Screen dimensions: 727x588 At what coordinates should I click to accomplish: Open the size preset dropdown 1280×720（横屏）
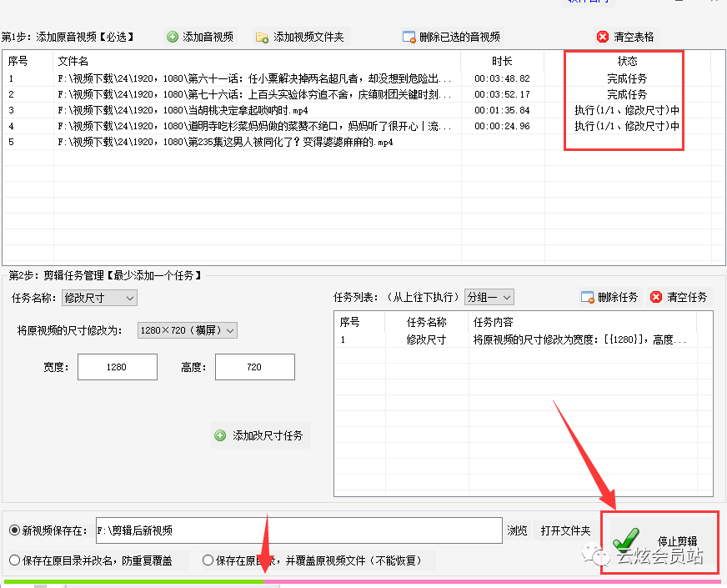(x=188, y=330)
